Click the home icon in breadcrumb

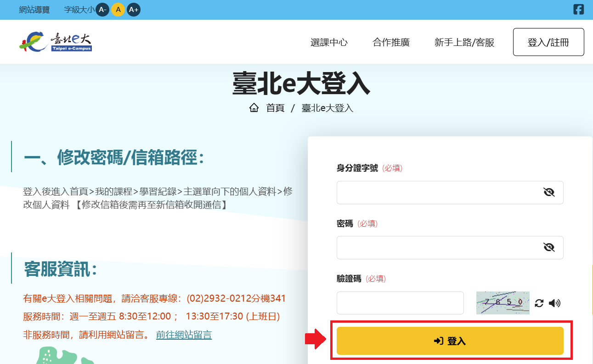pyautogui.click(x=254, y=108)
